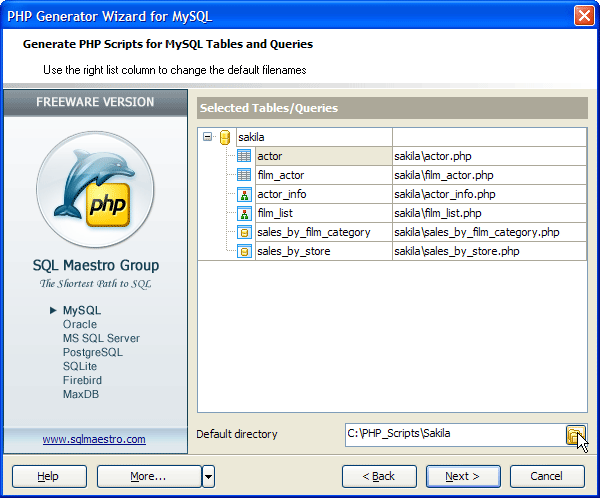Click the PHP dolphin logo
This screenshot has height=498, width=600.
pyautogui.click(x=95, y=189)
